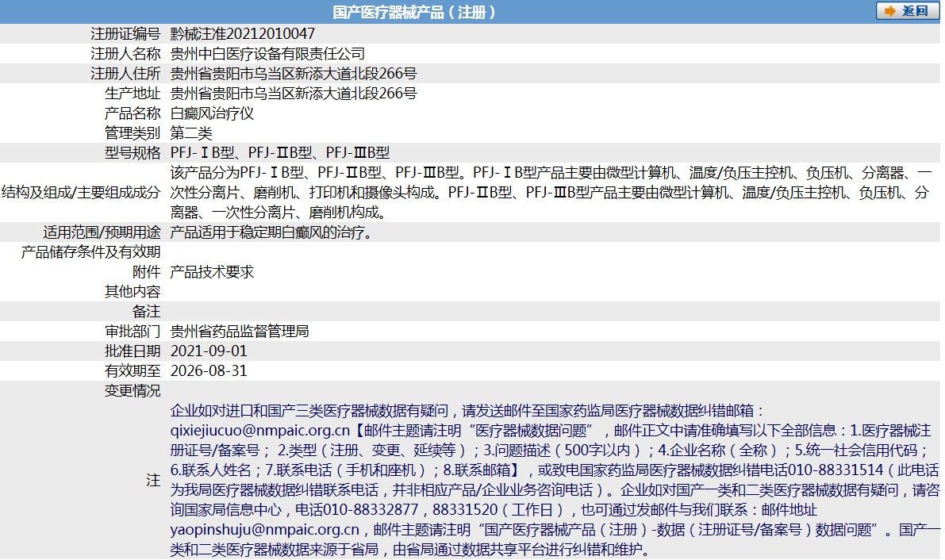Screen dimensions: 945x560
Task: Click model spec value PFJ-ⅠB型、PFJ-ⅡB型、PFJ-ⅢB型
Action: [x=280, y=153]
